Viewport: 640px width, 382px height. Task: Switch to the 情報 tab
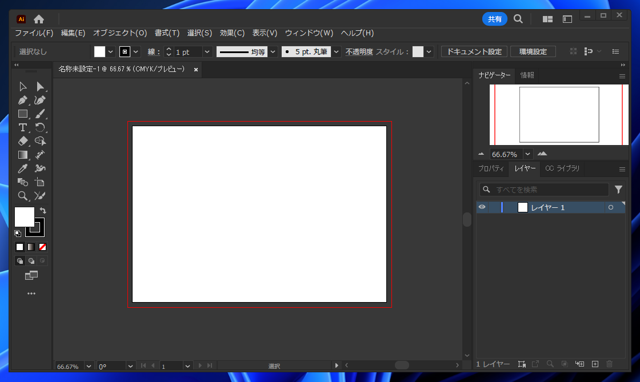(x=527, y=75)
